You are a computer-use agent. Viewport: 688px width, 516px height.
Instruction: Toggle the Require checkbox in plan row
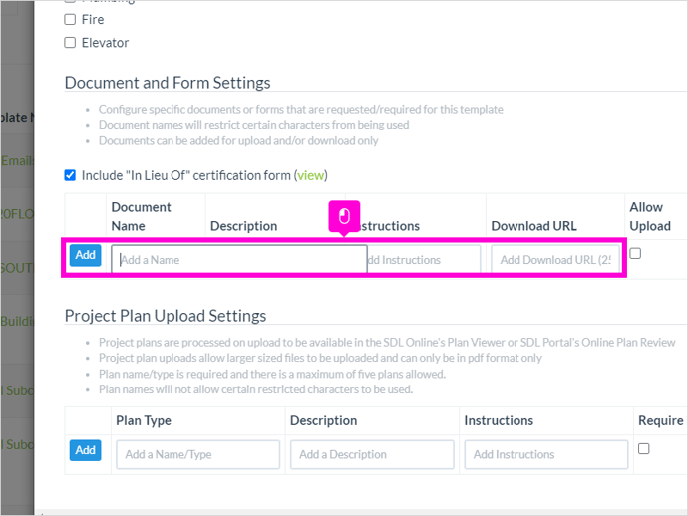643,448
